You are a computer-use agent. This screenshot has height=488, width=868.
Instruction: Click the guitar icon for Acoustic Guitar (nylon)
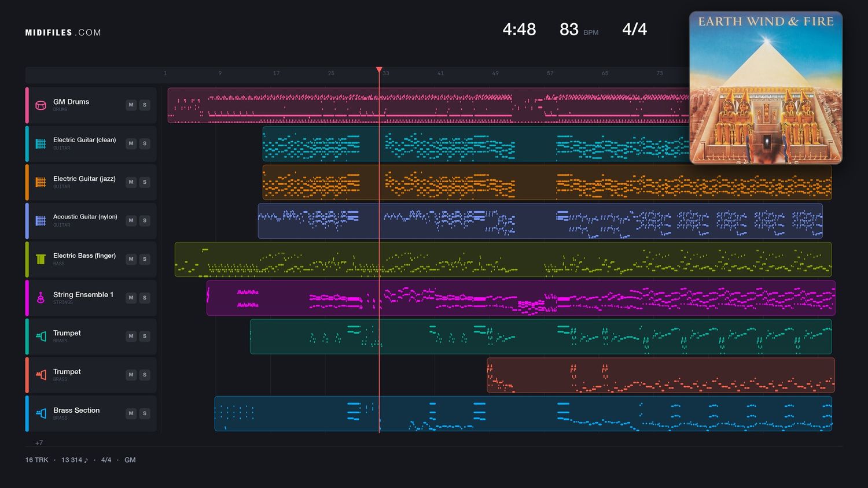pyautogui.click(x=41, y=220)
